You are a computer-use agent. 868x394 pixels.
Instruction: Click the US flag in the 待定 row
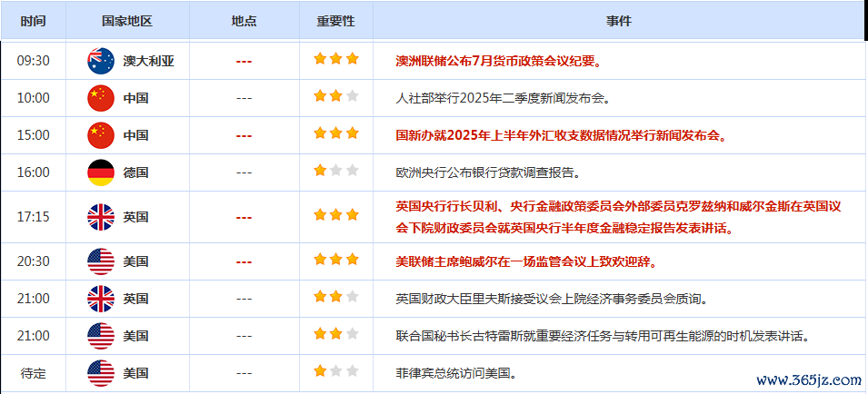click(x=101, y=373)
